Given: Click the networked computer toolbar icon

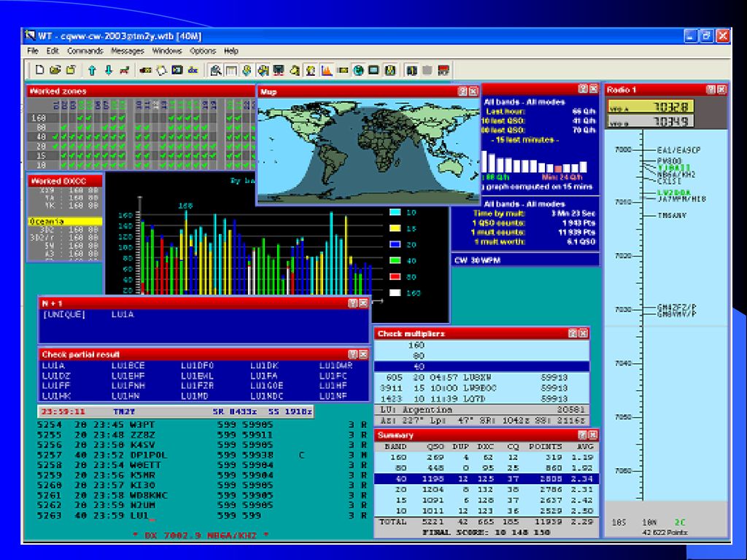Looking at the screenshot, I should [279, 71].
